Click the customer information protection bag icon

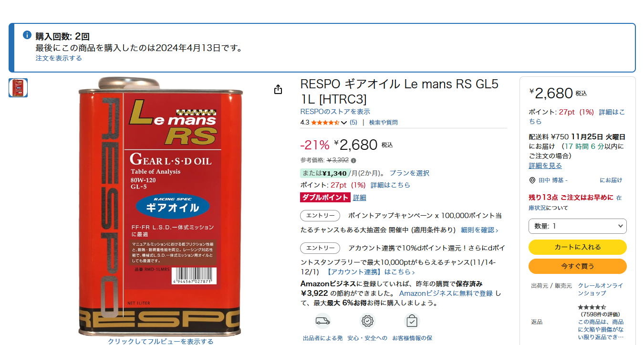412,321
